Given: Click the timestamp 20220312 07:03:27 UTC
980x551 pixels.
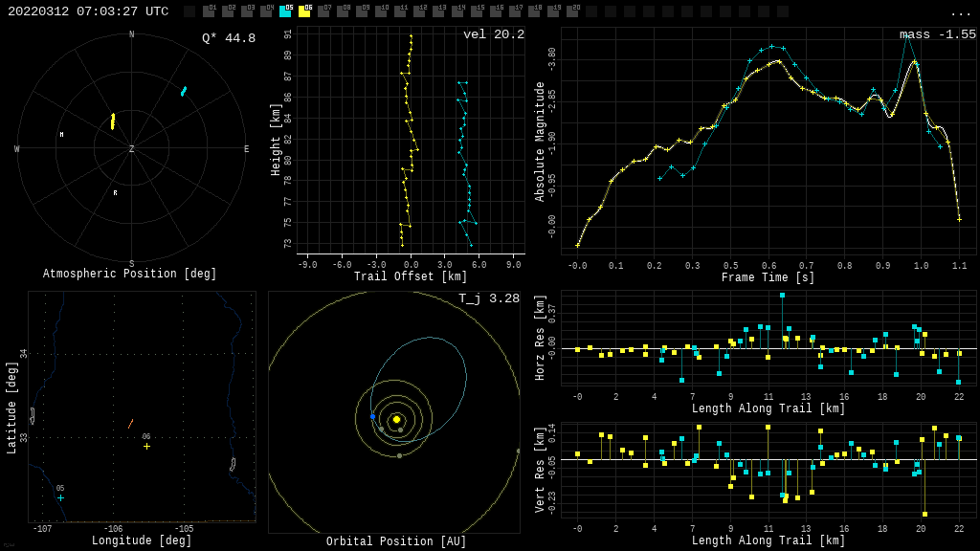Looking at the screenshot, I should [x=88, y=11].
